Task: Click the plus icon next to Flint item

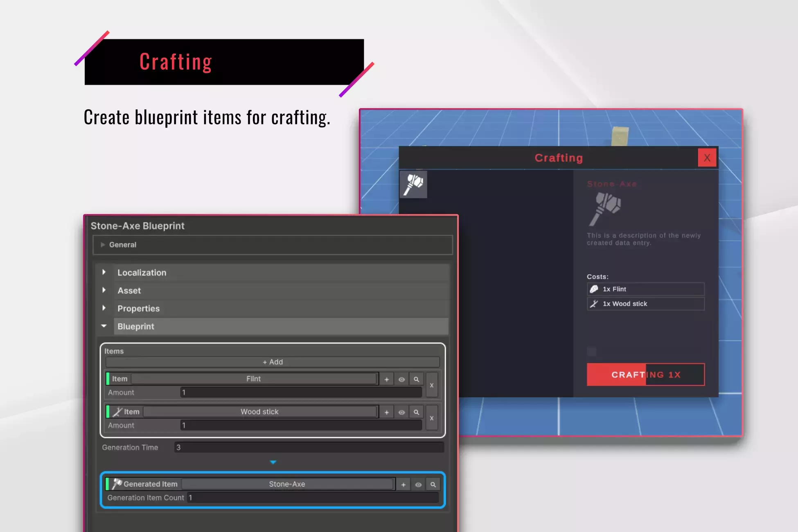Action: tap(387, 379)
